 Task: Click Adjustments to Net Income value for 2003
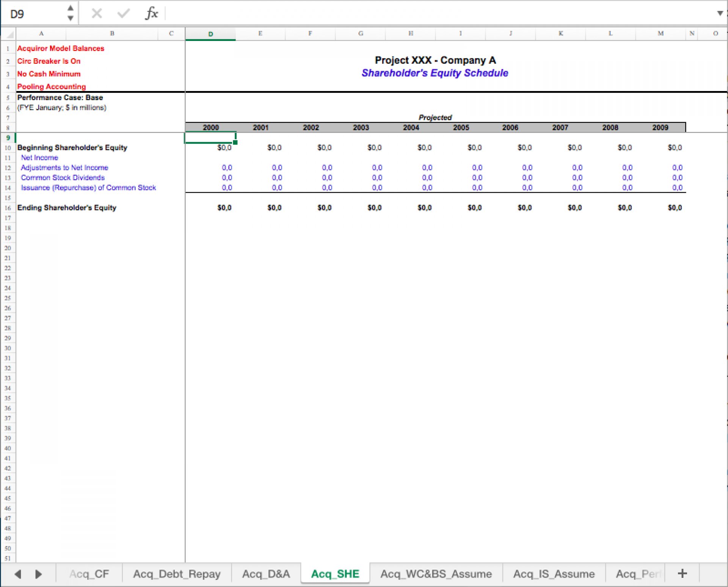click(x=377, y=168)
